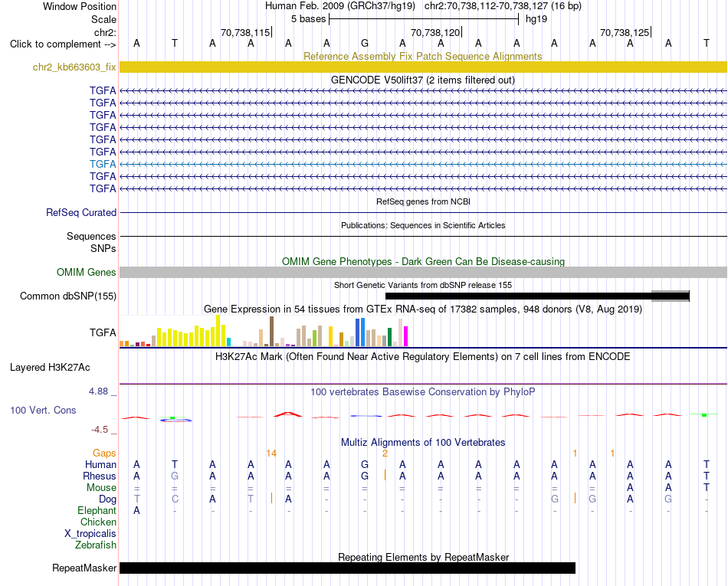This screenshot has height=586, width=728.
Task: Click the Scale label
Action: coord(103,19)
